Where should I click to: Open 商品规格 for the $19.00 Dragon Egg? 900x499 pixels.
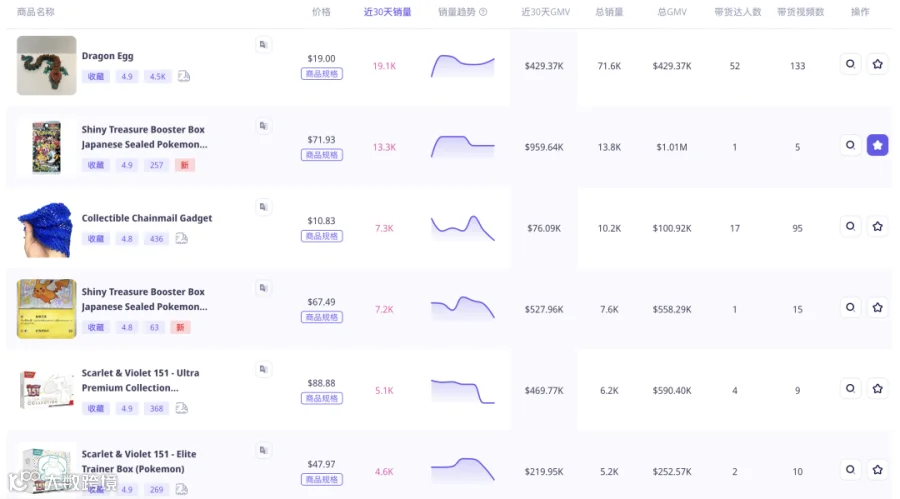(x=321, y=74)
